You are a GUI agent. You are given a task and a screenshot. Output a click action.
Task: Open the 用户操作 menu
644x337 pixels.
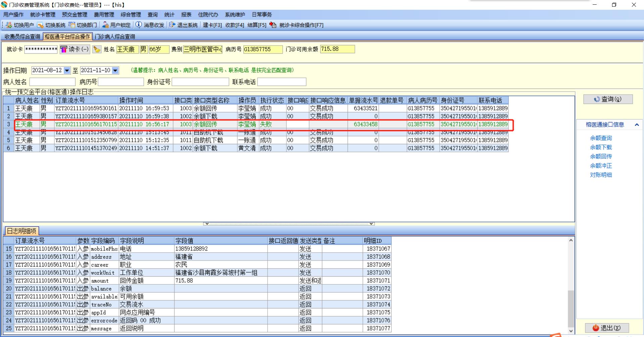click(13, 15)
